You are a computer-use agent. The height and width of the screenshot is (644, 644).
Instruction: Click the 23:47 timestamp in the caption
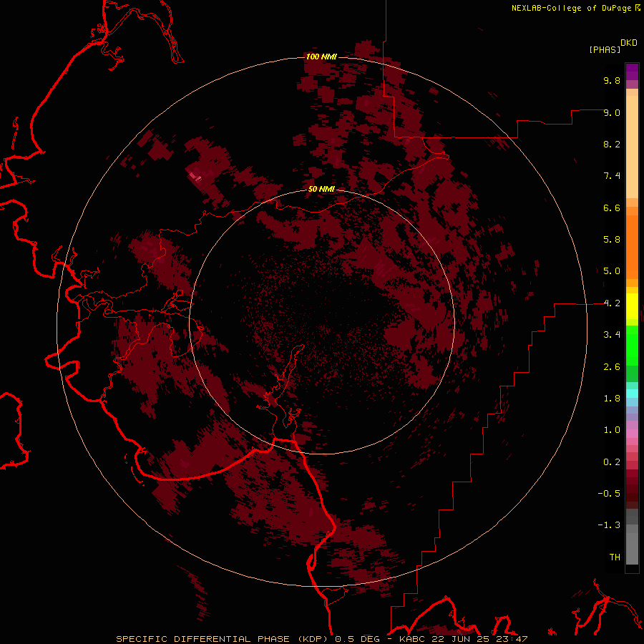514,639
